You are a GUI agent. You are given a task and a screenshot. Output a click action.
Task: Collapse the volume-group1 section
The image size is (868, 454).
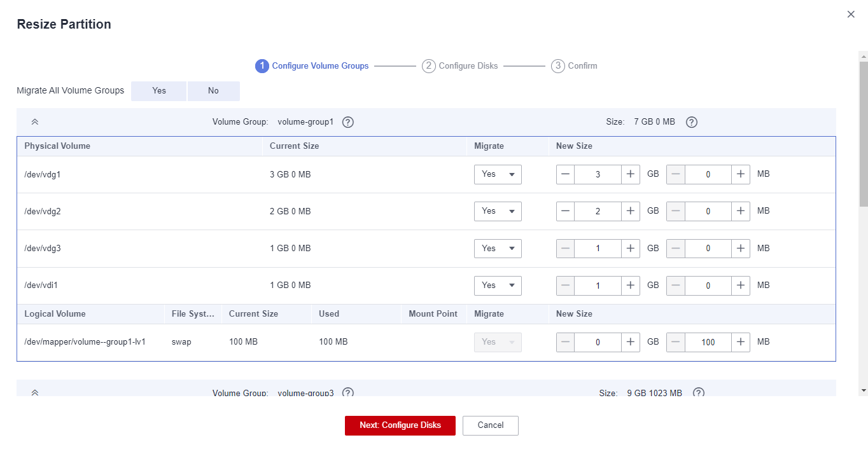pyautogui.click(x=35, y=122)
